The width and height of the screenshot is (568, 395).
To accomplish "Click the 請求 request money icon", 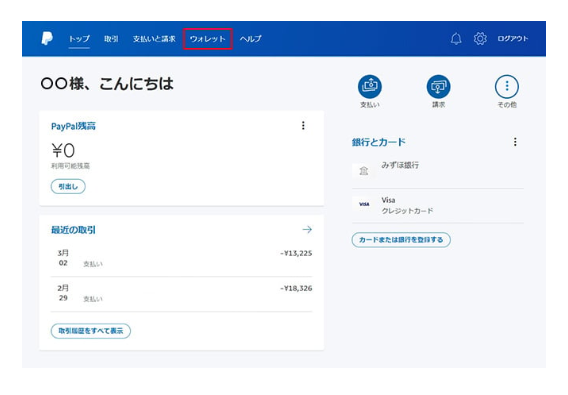I will 438,87.
